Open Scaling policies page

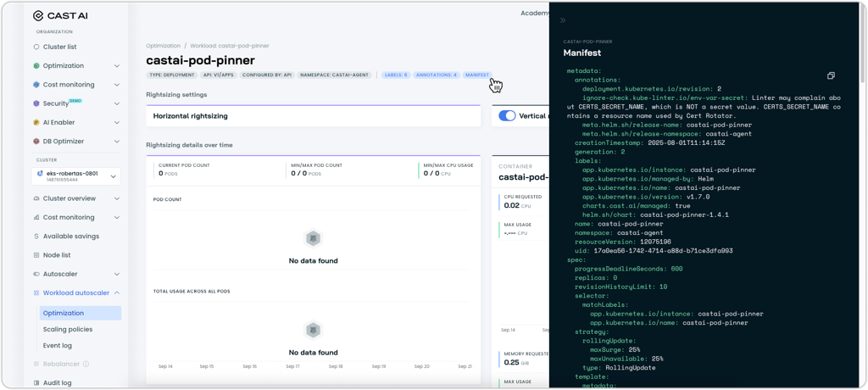pos(68,329)
